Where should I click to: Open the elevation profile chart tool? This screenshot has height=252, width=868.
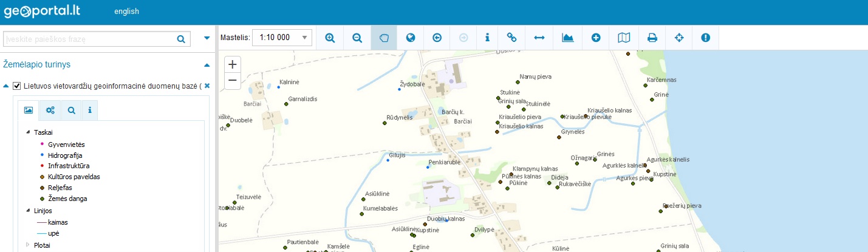[x=568, y=38]
